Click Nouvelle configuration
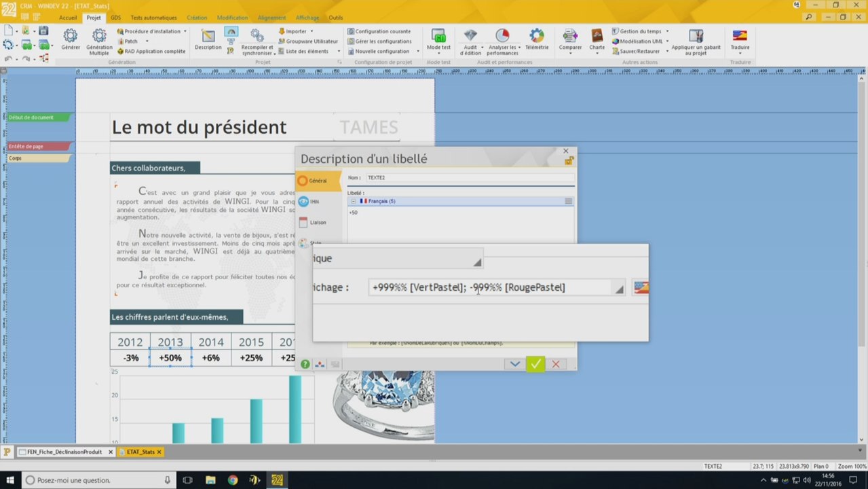868x489 pixels. pos(378,52)
